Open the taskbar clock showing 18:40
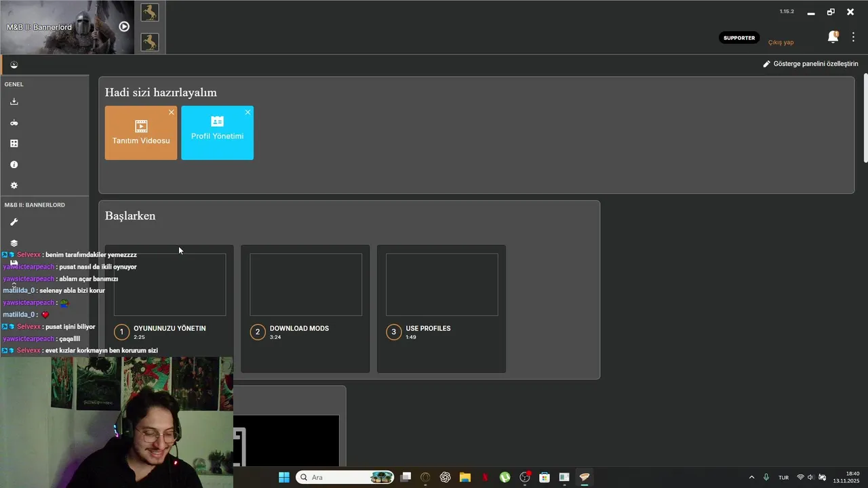This screenshot has width=868, height=488. coord(847,477)
